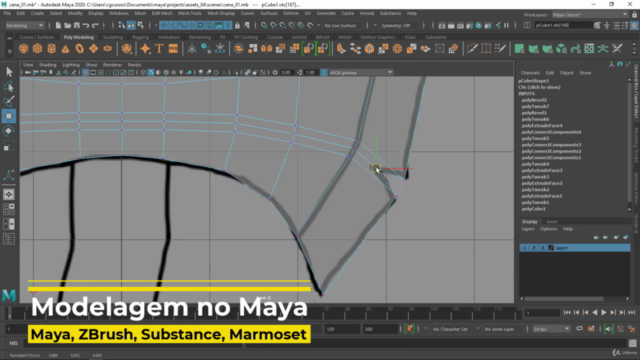Toggle layer1 playback P box
This screenshot has height=360, width=640.
533,248
